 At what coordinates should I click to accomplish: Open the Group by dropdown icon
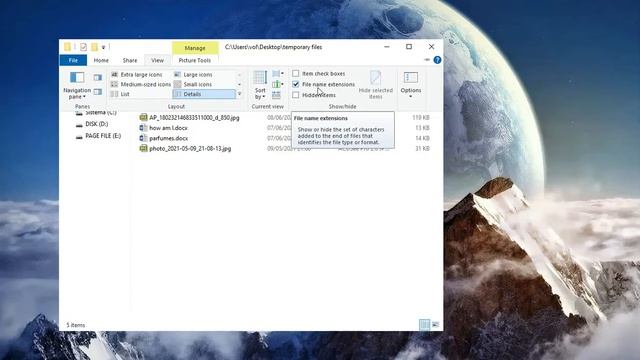tap(278, 73)
